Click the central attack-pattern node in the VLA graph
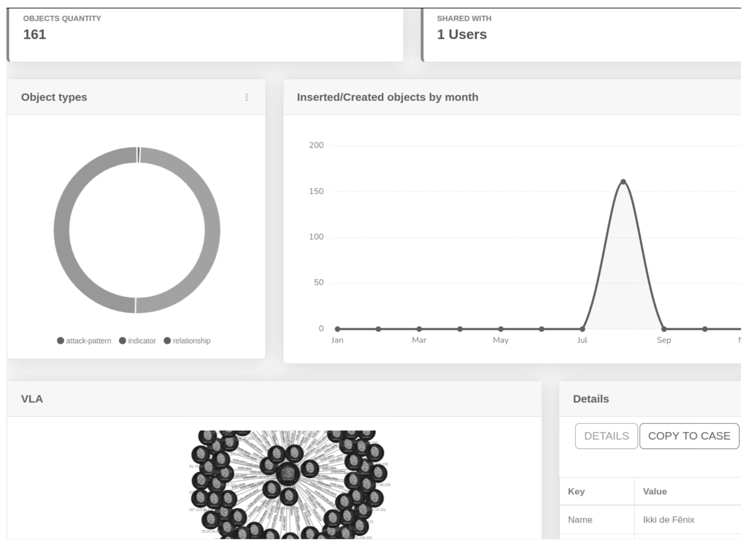This screenshot has height=548, width=756. coord(288,474)
